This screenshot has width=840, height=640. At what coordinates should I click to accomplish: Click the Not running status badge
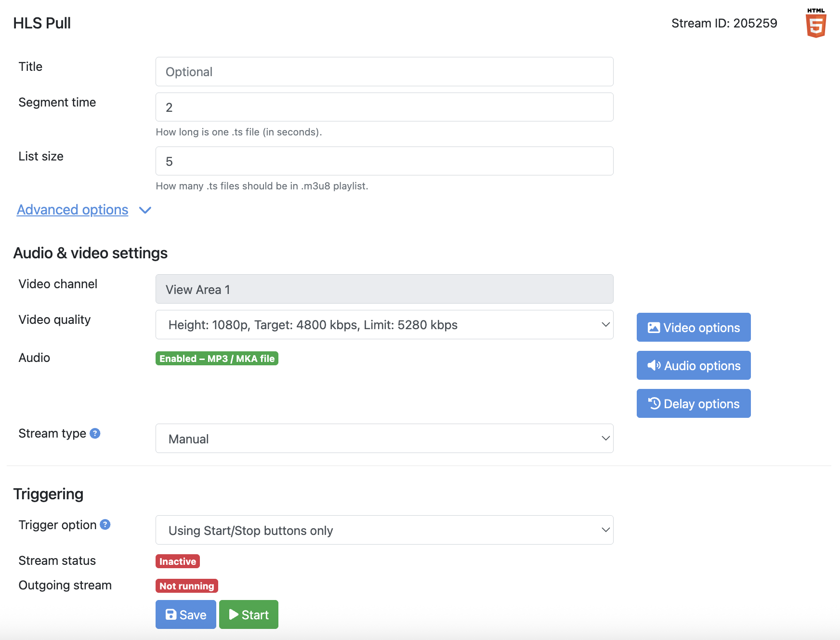(x=187, y=586)
